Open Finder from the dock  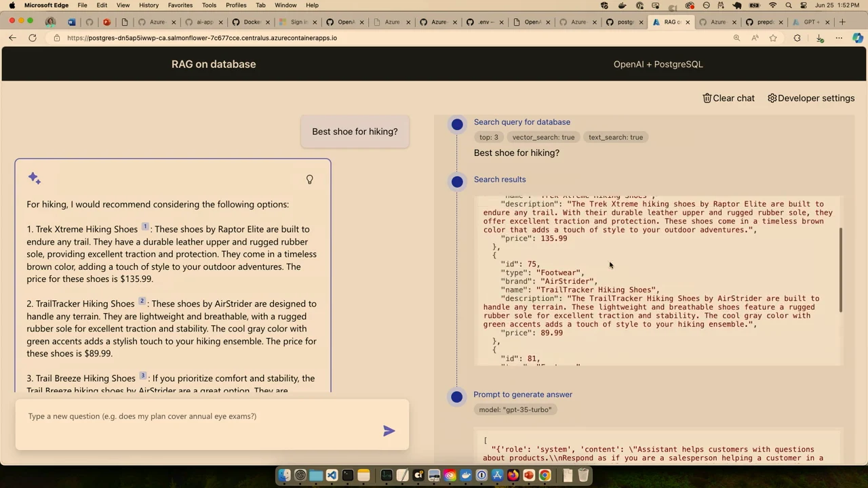(x=284, y=475)
